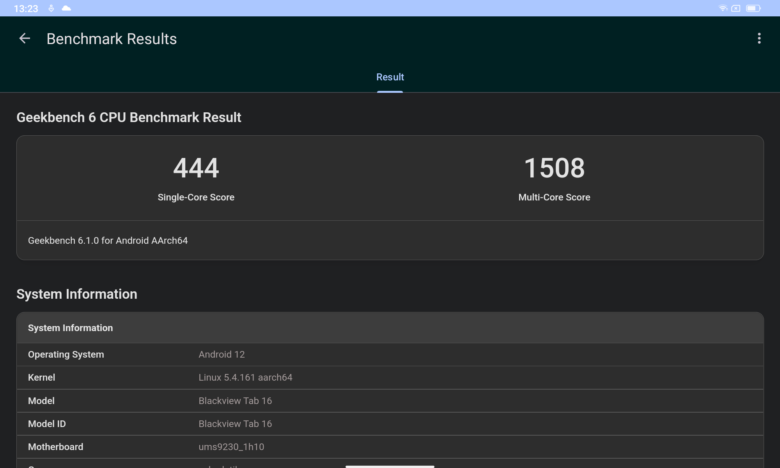Tap the screen cast icon in status bar

pyautogui.click(x=736, y=8)
